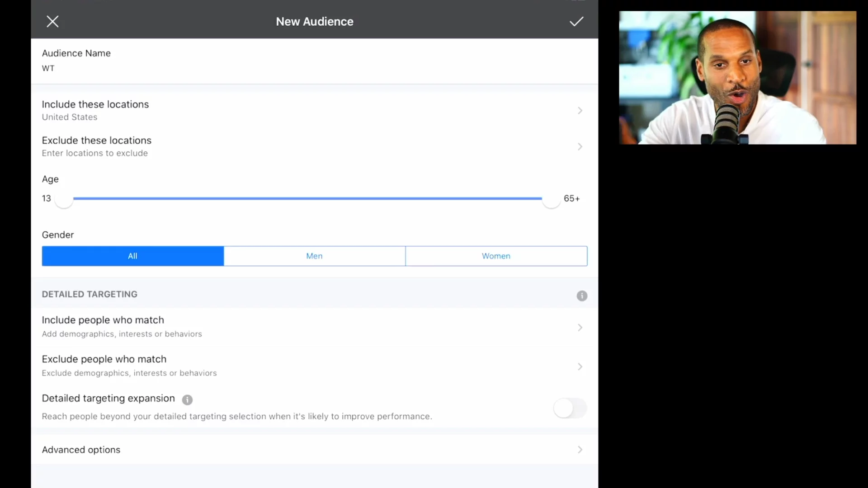Select Women gender option
This screenshot has height=488, width=868.
point(496,256)
